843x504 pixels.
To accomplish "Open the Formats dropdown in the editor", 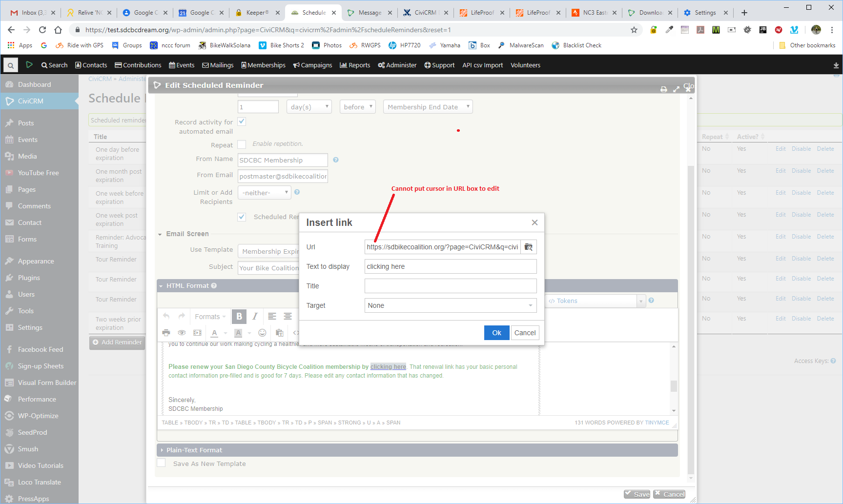I will coord(210,317).
